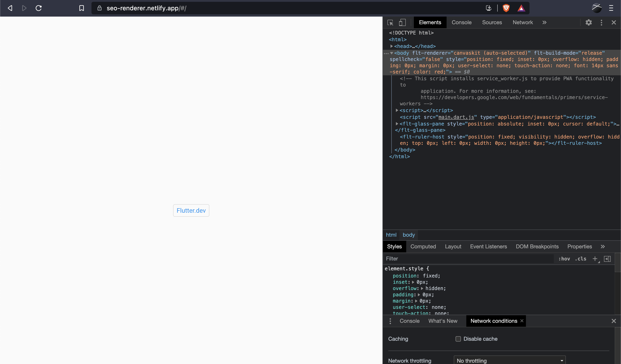Click the Elements panel tab

[429, 22]
